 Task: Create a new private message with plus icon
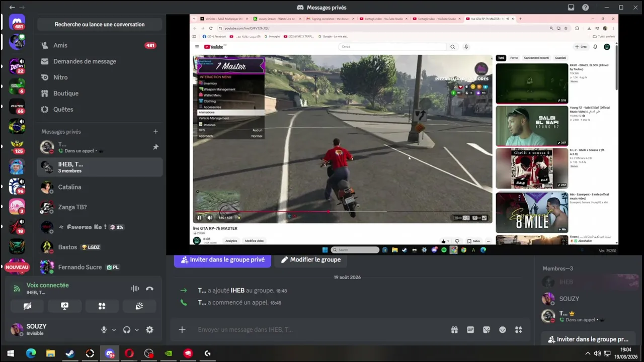[155, 132]
